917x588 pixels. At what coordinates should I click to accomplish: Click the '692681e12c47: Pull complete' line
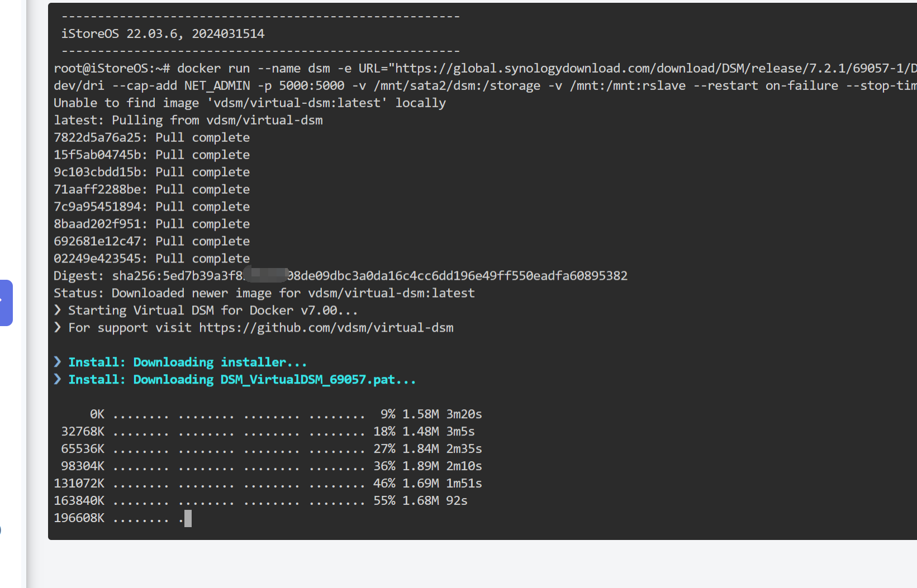[152, 242]
